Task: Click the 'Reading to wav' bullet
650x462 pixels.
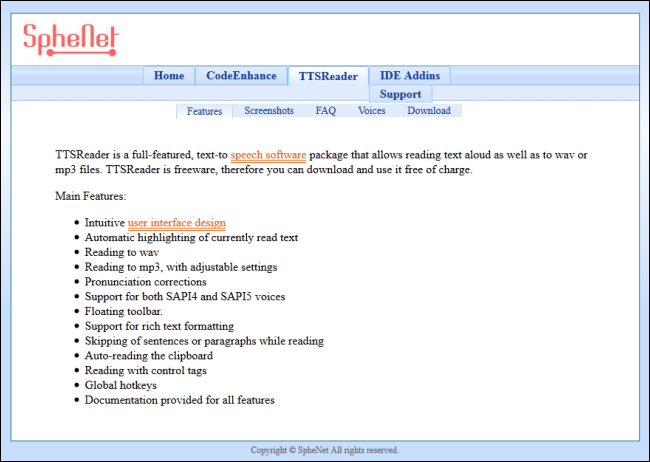Action: tap(122, 252)
